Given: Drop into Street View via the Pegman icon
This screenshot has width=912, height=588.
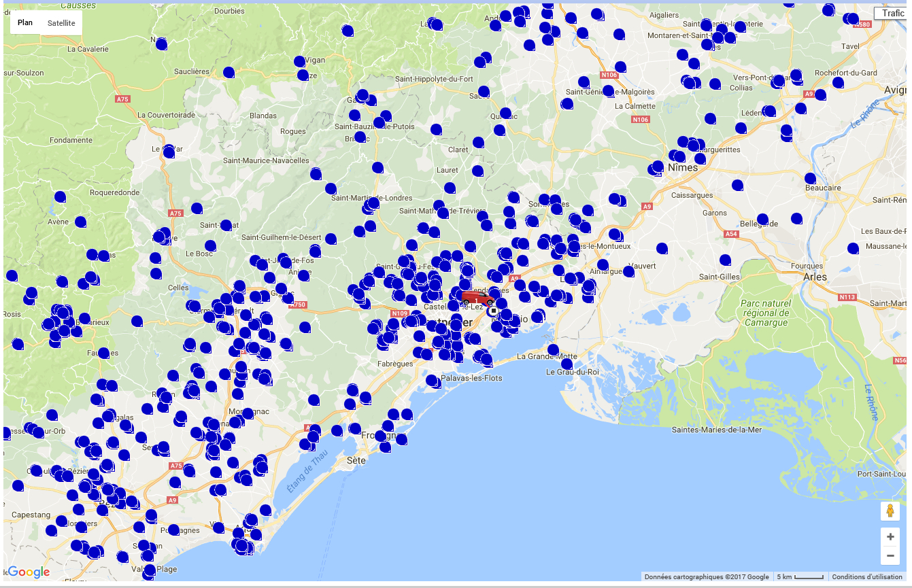Looking at the screenshot, I should (x=890, y=511).
